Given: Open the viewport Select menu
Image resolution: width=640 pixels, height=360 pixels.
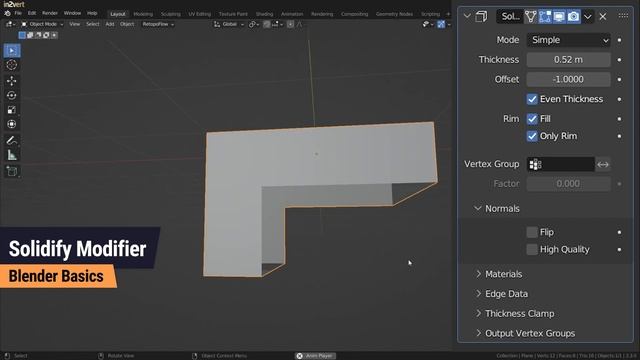Looking at the screenshot, I should (93, 24).
